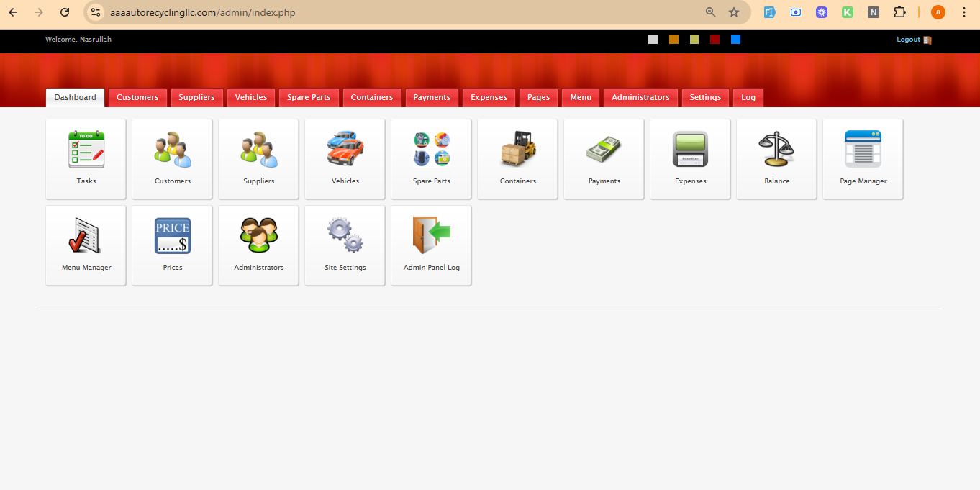Choose the blue theme color swatch
Image resolution: width=980 pixels, height=490 pixels.
(x=735, y=40)
